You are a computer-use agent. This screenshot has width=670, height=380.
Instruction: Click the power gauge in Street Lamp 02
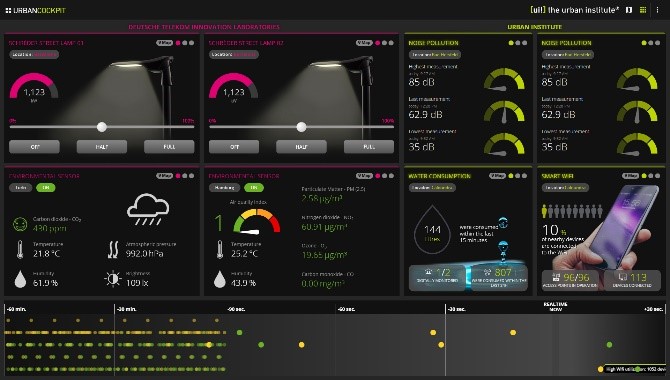[x=233, y=86]
